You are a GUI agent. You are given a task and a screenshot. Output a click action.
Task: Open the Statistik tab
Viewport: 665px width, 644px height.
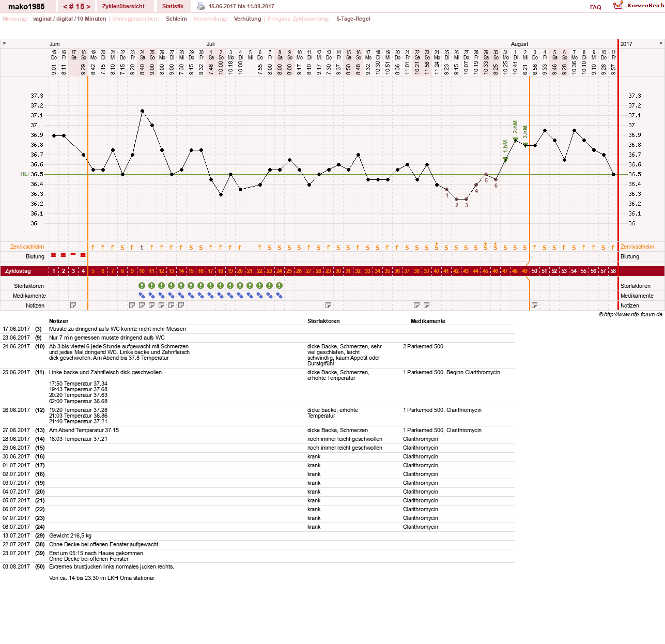(x=173, y=6)
